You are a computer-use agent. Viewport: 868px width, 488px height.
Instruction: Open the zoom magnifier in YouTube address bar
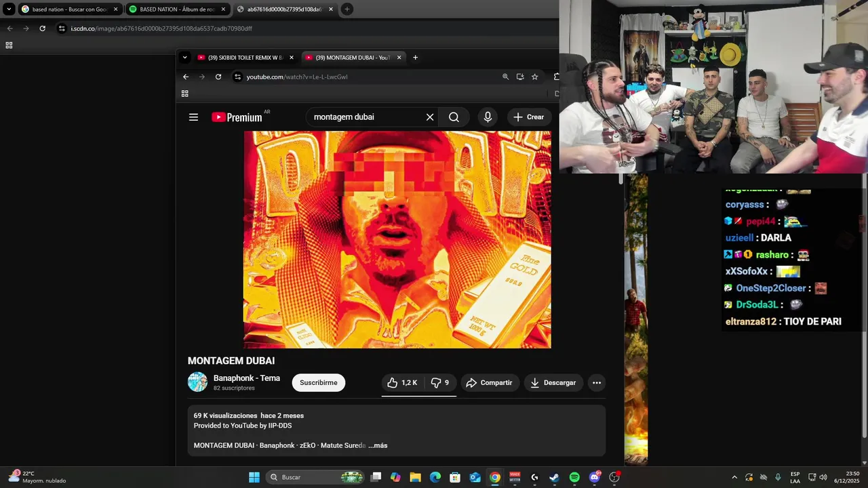coord(505,77)
